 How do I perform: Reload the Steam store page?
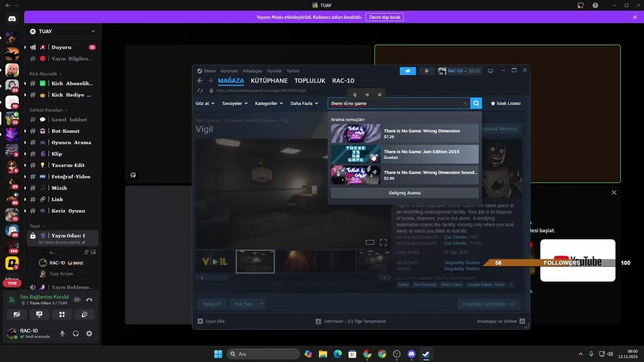pos(200,90)
